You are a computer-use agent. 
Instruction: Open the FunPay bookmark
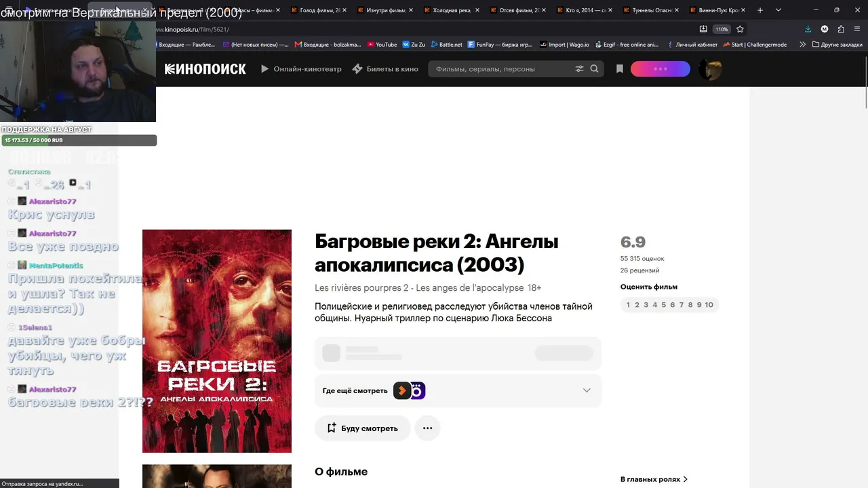(500, 45)
